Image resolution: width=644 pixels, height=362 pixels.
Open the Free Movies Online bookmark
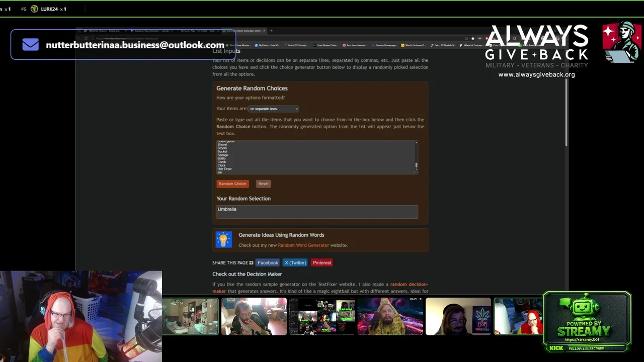click(x=326, y=45)
